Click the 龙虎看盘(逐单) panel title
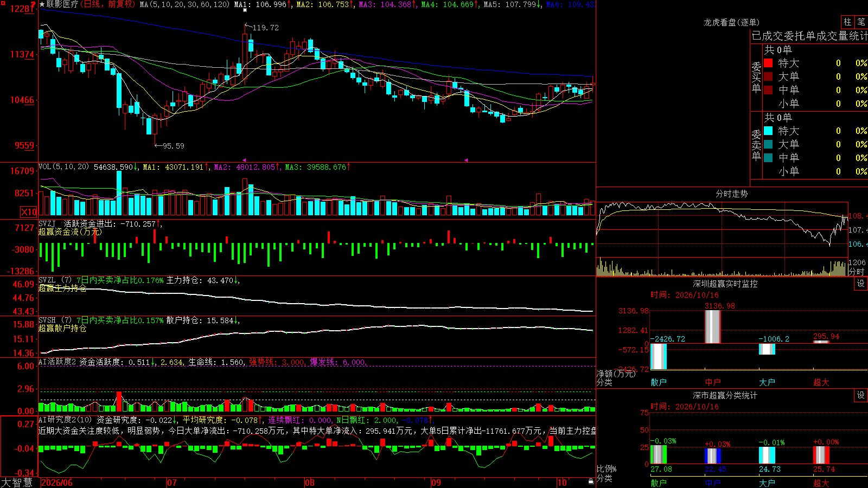The height and width of the screenshot is (488, 868). pos(732,22)
